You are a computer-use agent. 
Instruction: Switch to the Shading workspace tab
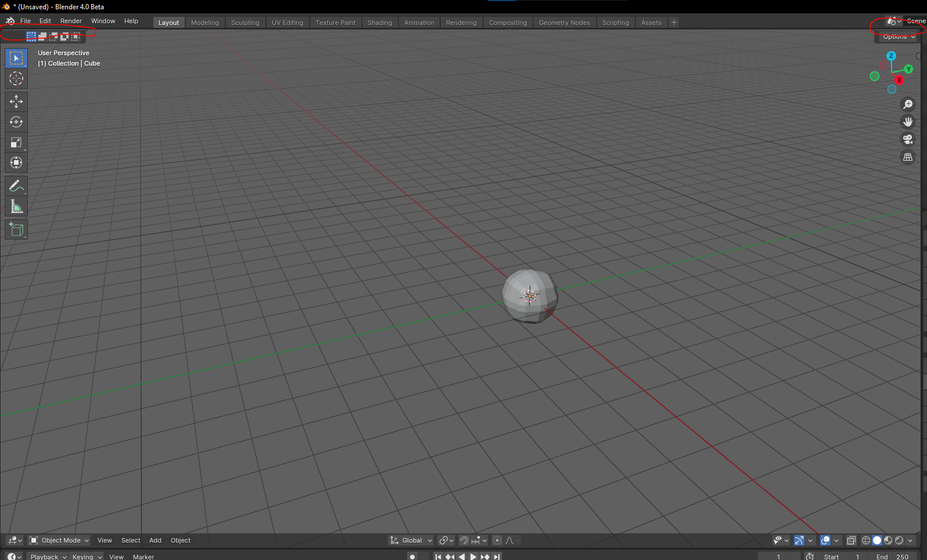coord(380,23)
